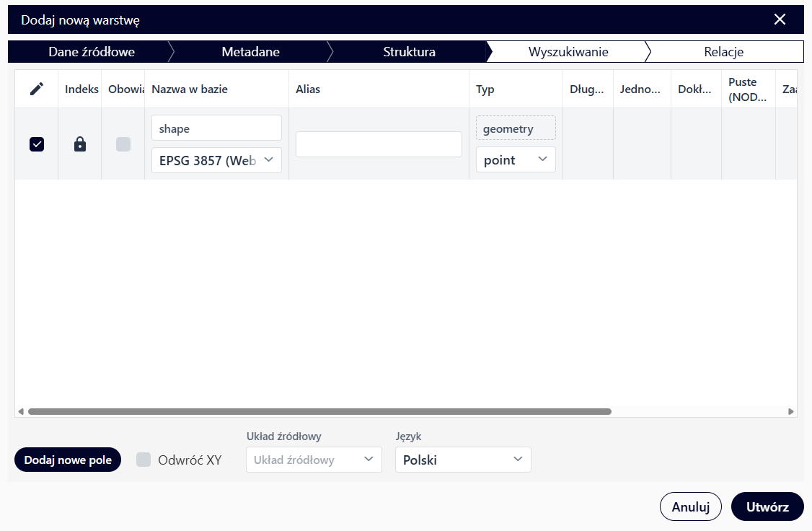The height and width of the screenshot is (531, 812).
Task: Open the Język dropdown set to Polski
Action: click(463, 460)
